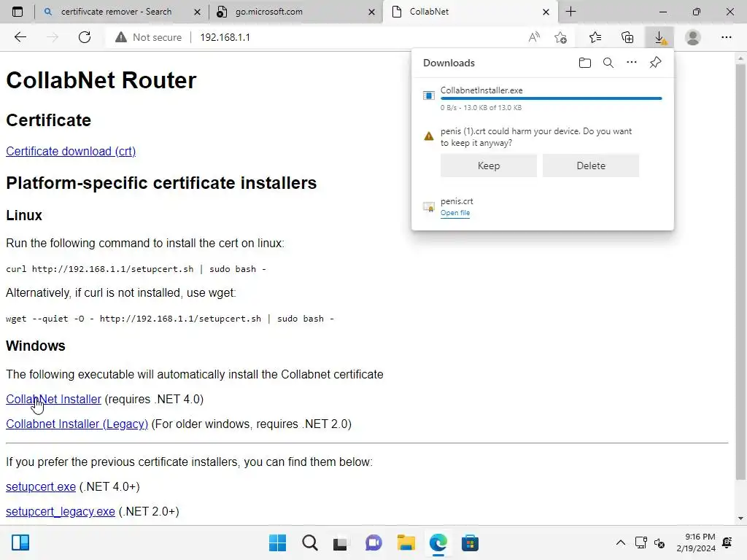
Task: Show hidden system tray icons
Action: (620, 542)
